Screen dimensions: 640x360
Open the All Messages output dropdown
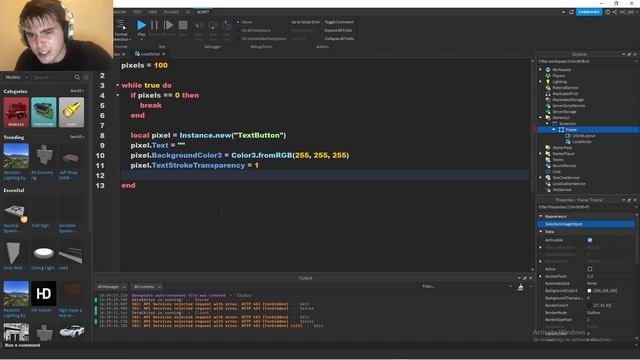click(x=111, y=287)
